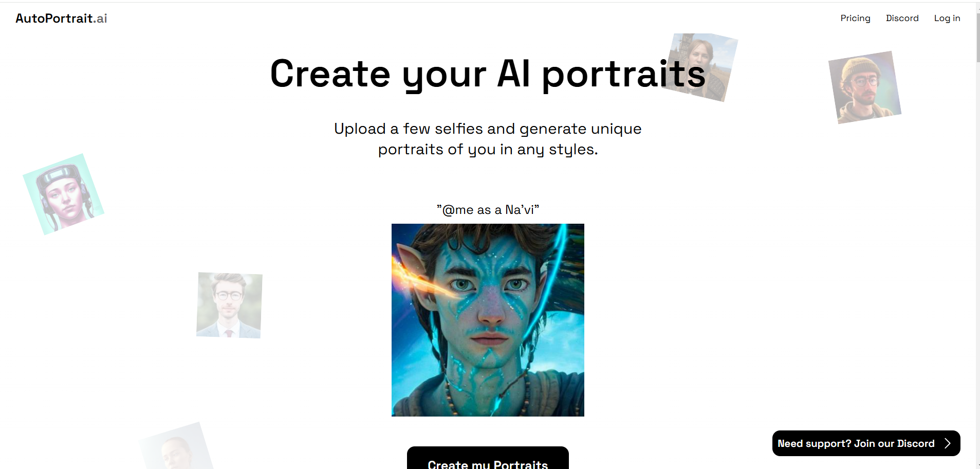
Task: Click the suited man with glasses thumbnail
Action: [229, 305]
